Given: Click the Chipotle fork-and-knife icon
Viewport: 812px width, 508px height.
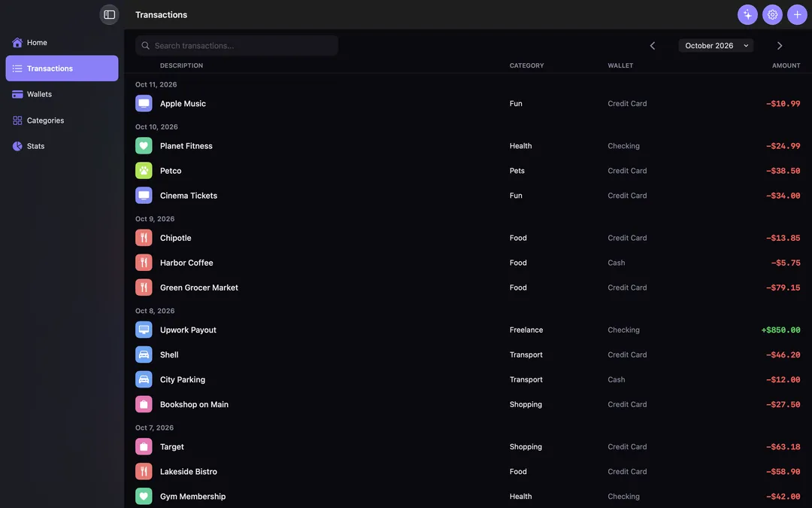Looking at the screenshot, I should point(144,238).
